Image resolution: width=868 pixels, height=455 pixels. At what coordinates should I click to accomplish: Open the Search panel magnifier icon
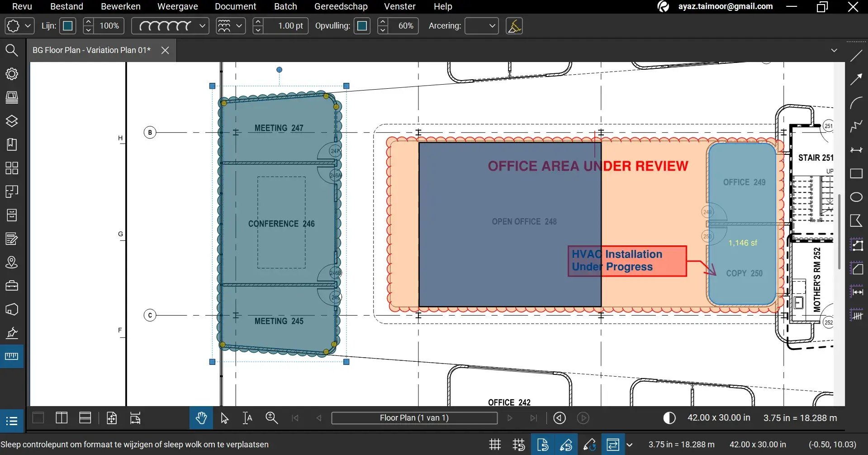12,50
